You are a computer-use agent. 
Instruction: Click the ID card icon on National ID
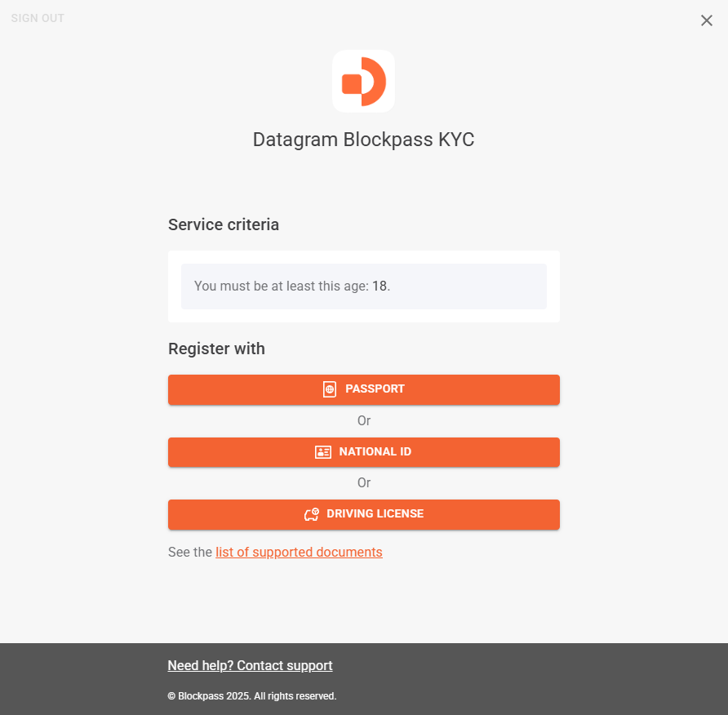pos(323,452)
